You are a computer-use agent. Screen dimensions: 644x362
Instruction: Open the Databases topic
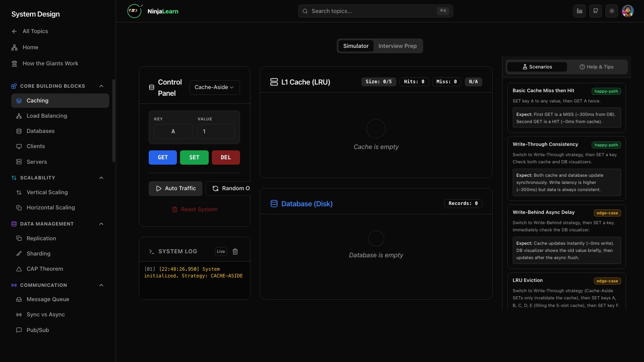click(x=60, y=131)
